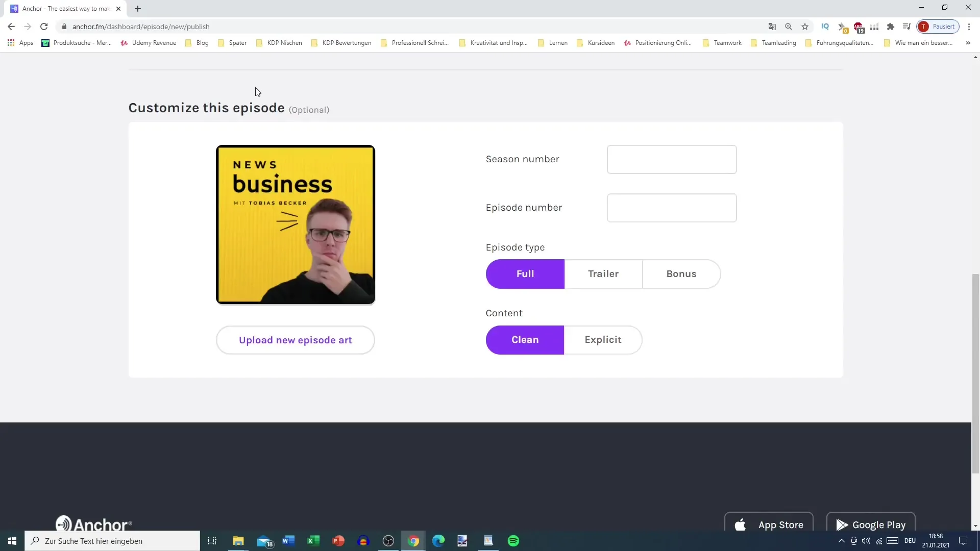Click the Windows taskbar search box
Screen dimensions: 980x551
pyautogui.click(x=112, y=541)
